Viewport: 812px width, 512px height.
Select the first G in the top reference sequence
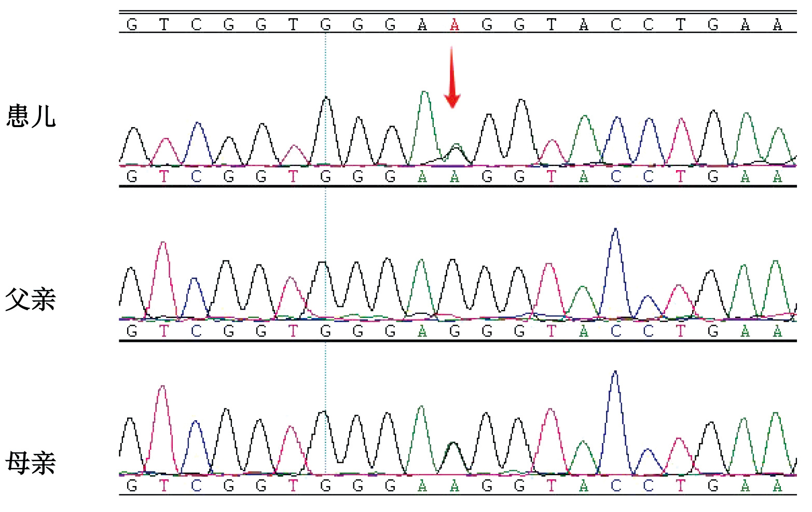tap(132, 24)
